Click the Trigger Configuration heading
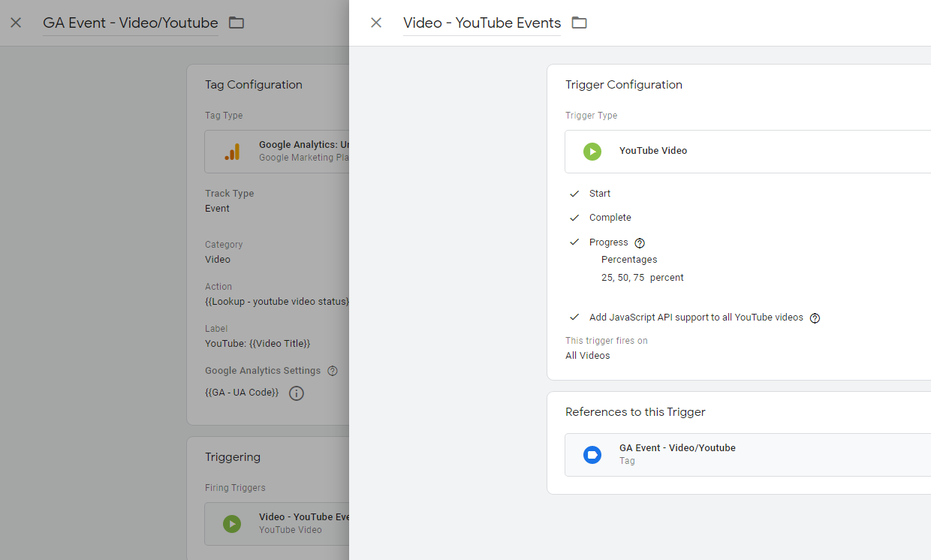Screen dimensions: 931x560 coord(624,85)
